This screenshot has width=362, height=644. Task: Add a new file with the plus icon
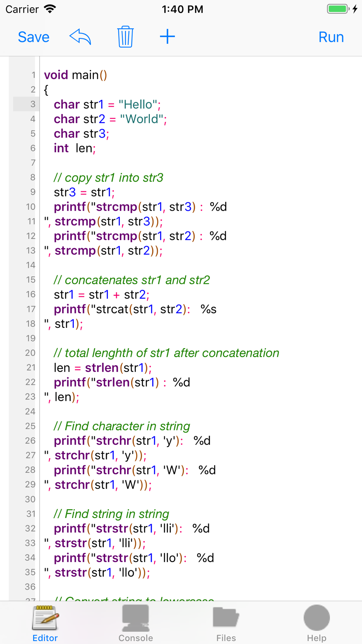coord(167,37)
